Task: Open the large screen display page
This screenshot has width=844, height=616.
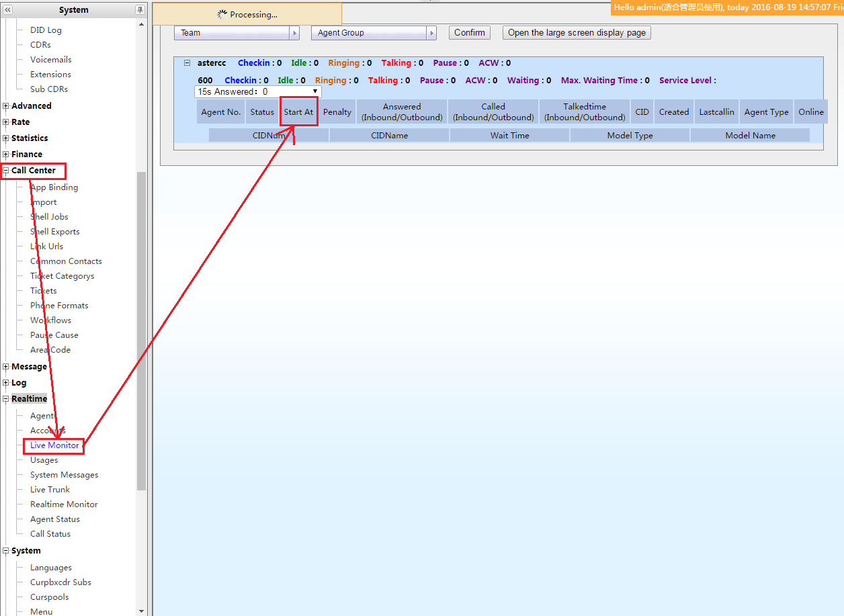Action: click(x=577, y=33)
